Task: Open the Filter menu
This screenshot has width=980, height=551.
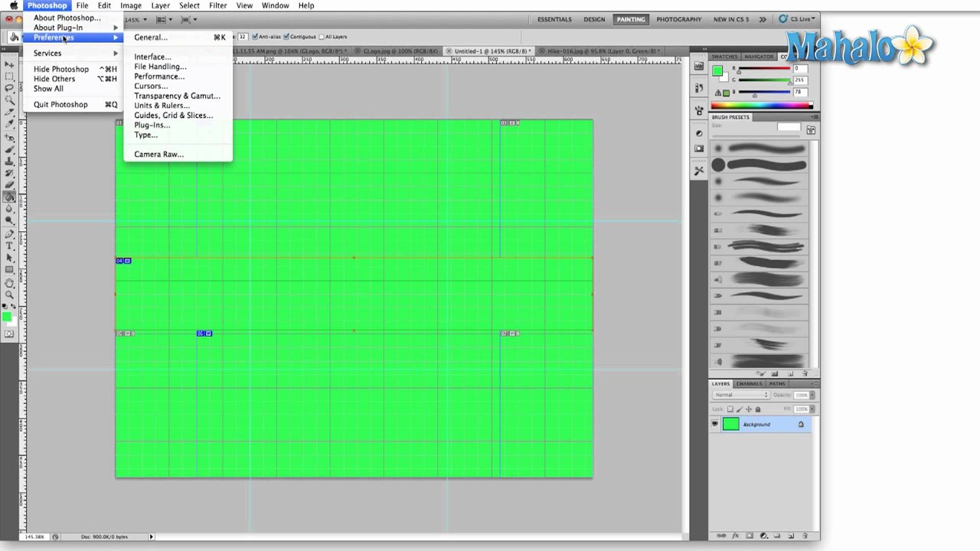Action: (217, 5)
